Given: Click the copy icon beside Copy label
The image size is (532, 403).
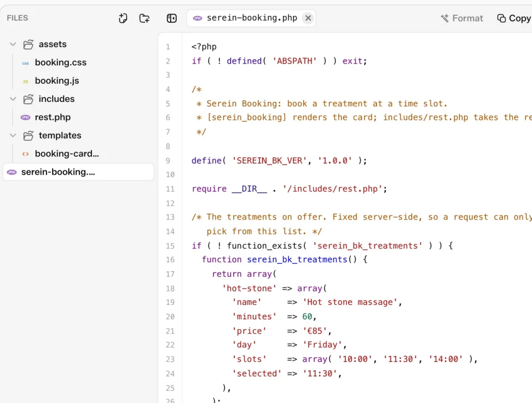Looking at the screenshot, I should (501, 18).
